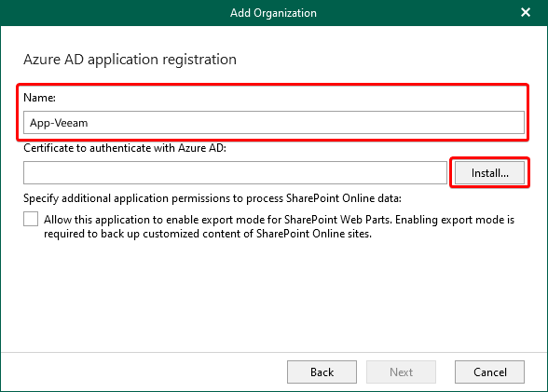Click the words Enabling export mode is
The width and height of the screenshot is (548, 392).
point(455,220)
